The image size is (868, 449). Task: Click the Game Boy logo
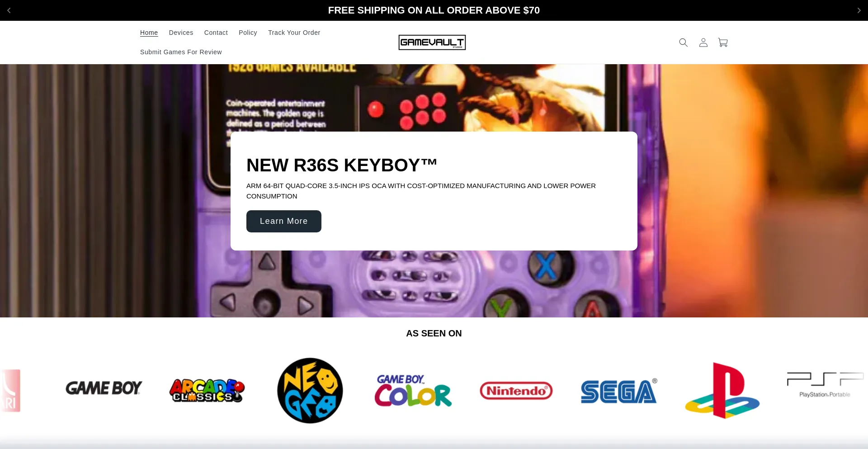104,388
